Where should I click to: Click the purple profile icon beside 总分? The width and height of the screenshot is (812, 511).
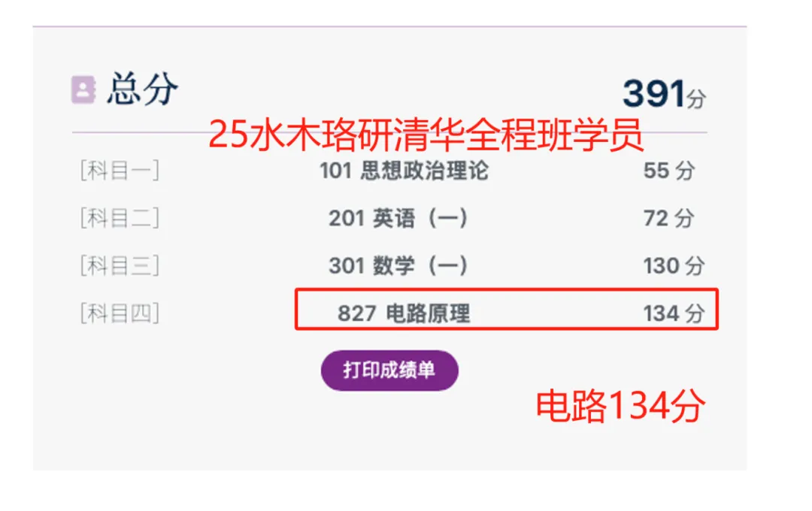coord(83,89)
